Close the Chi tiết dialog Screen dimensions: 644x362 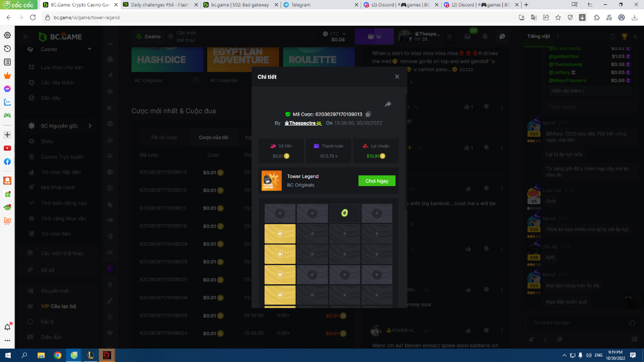[x=397, y=77]
